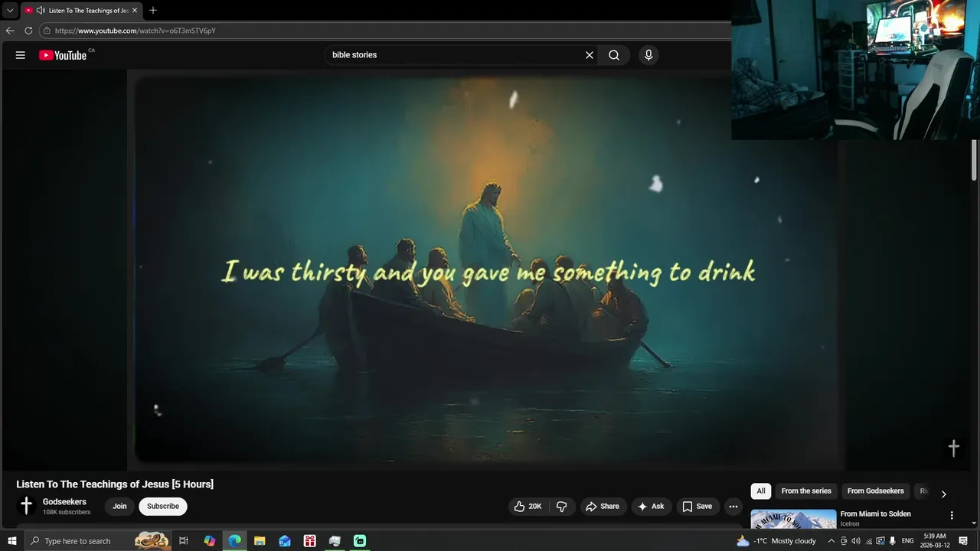Viewport: 980px width, 551px height.
Task: Open the weather widget Mostly cloudy
Action: point(776,541)
